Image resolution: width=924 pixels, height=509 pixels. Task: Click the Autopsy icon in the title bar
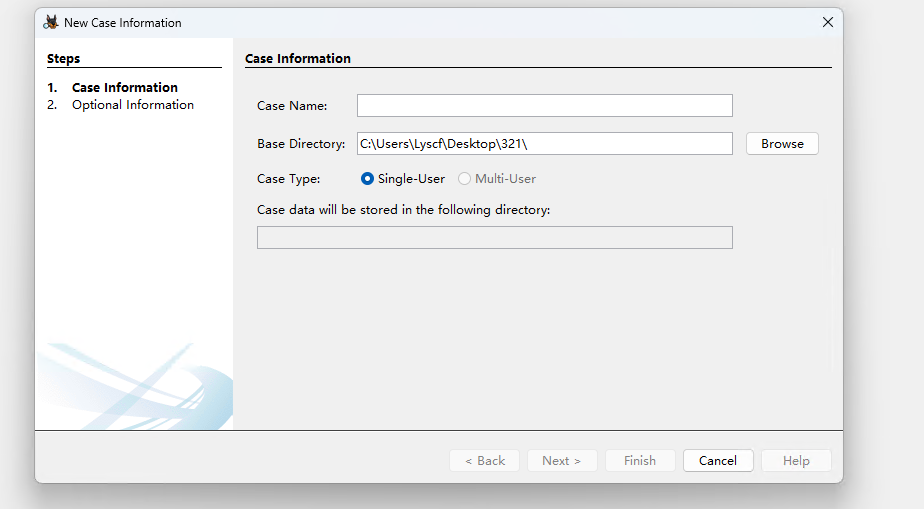(50, 22)
